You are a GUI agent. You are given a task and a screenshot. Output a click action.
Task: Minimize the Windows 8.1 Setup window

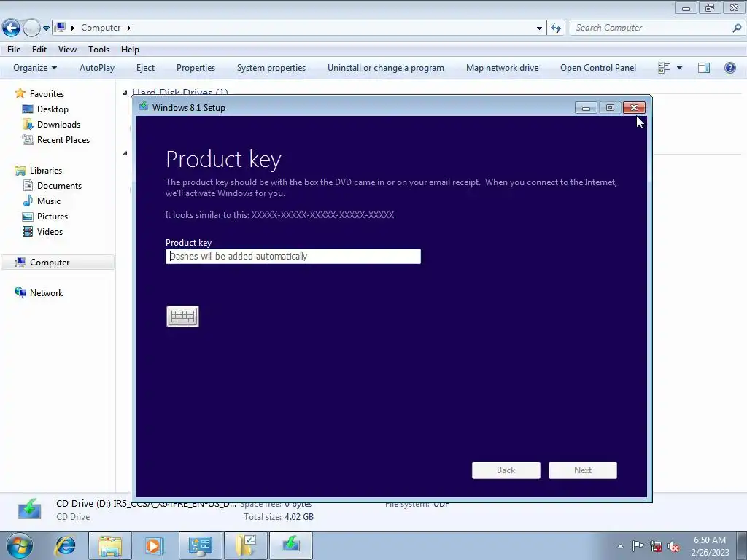click(586, 108)
